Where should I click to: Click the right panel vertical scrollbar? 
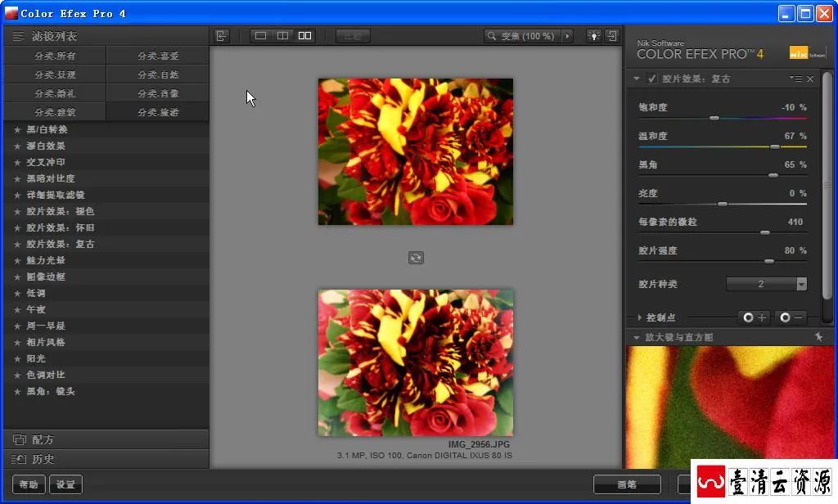click(x=827, y=186)
